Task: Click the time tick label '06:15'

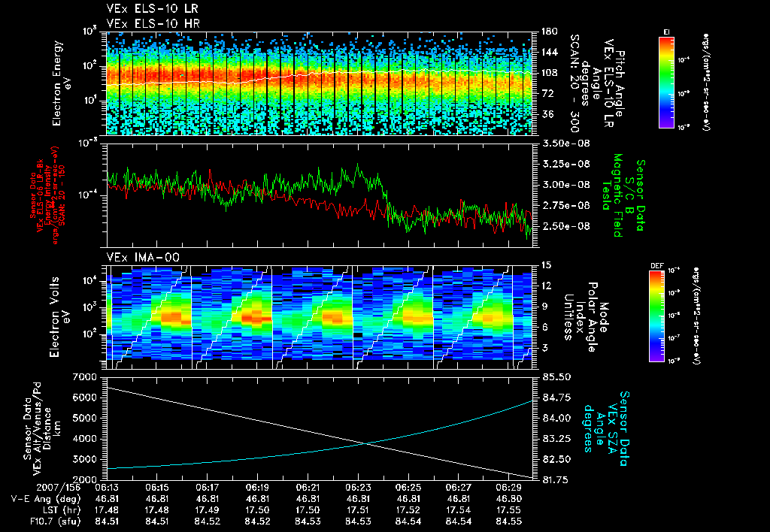Action: point(156,489)
